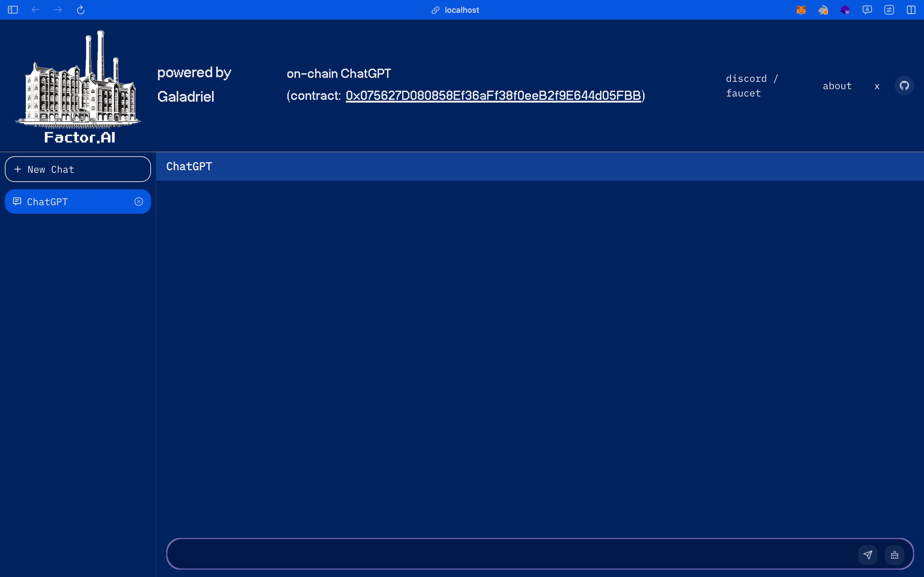The height and width of the screenshot is (577, 924).
Task: Click the ChatGPT conversation icon in sidebar
Action: 16,201
